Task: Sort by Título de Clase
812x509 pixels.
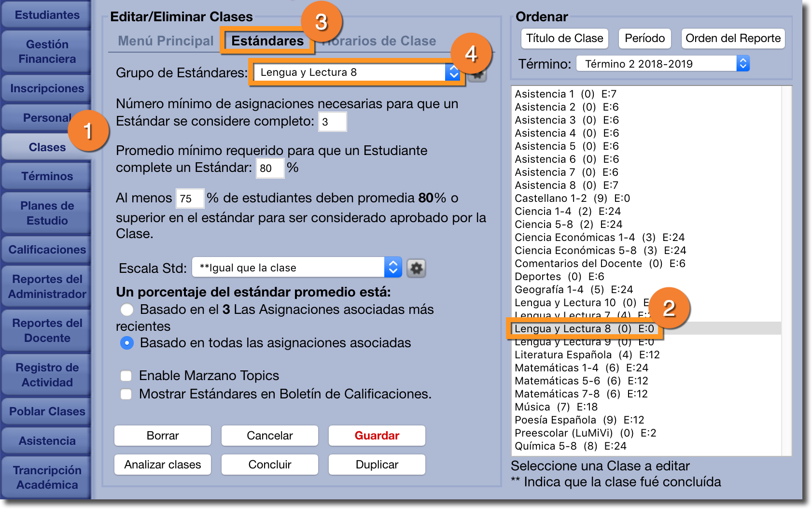Action: click(x=564, y=39)
